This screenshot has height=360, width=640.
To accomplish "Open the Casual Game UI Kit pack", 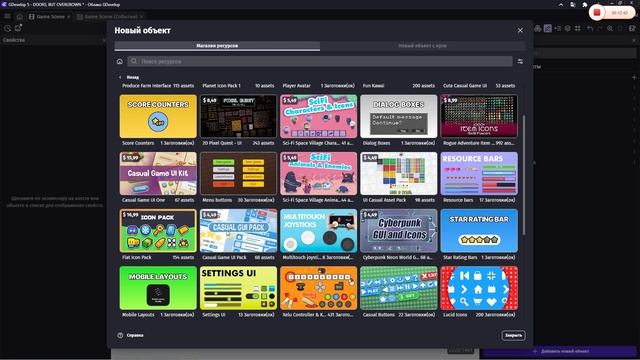I will (x=158, y=173).
